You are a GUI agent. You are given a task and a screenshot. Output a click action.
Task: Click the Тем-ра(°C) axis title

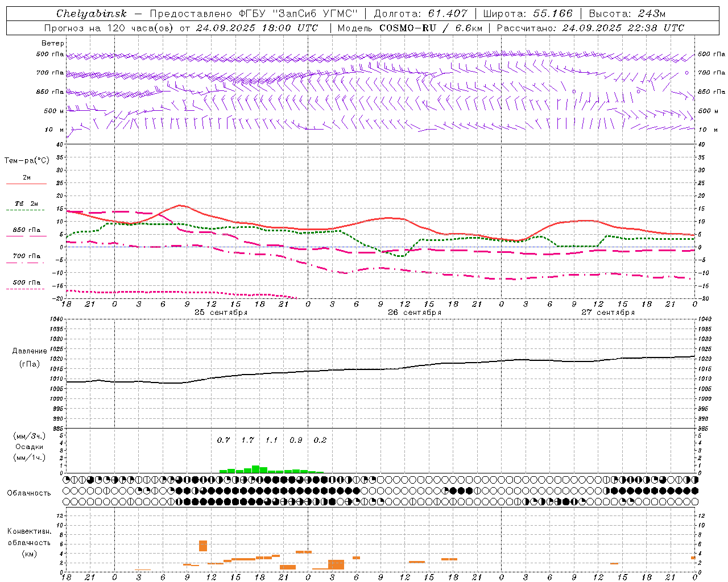(x=27, y=161)
